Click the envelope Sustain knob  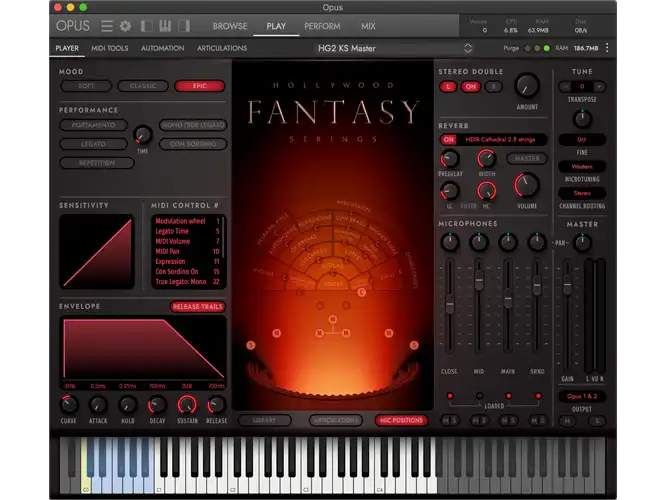click(x=187, y=405)
